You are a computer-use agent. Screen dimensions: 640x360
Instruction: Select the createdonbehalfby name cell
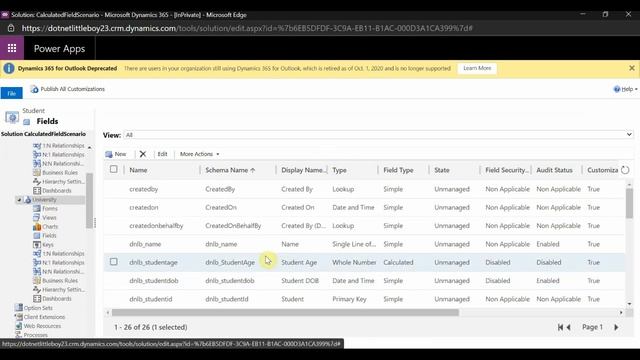pyautogui.click(x=156, y=225)
